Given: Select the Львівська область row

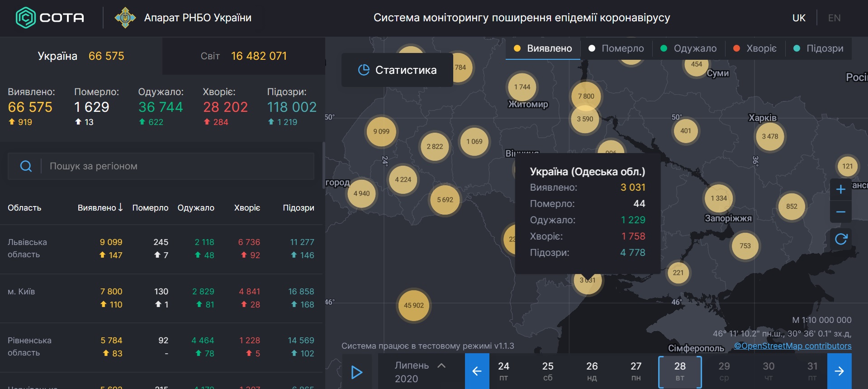Looking at the screenshot, I should [x=162, y=249].
